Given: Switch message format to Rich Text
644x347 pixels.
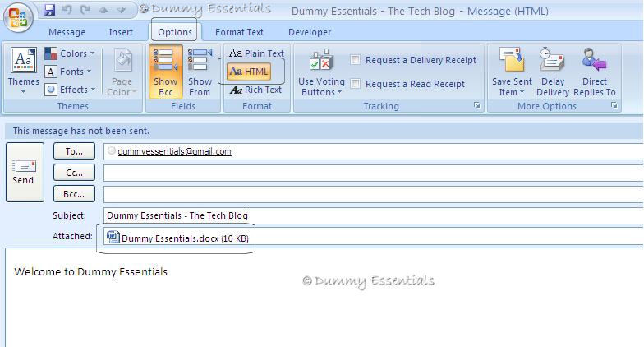Looking at the screenshot, I should point(255,90).
